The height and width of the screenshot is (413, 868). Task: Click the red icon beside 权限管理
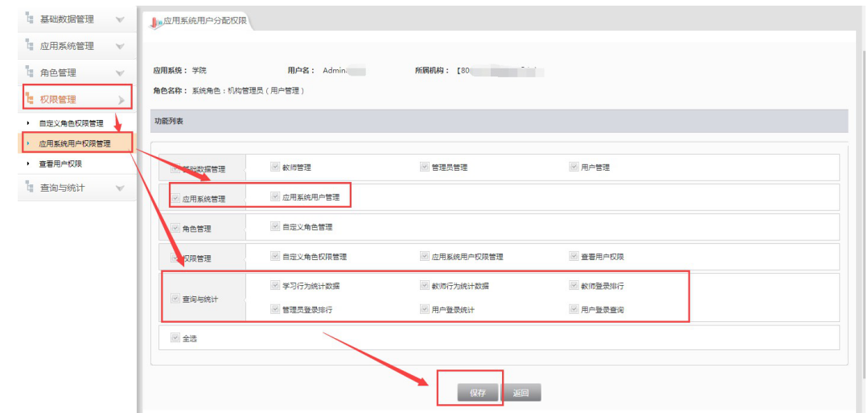coord(31,99)
